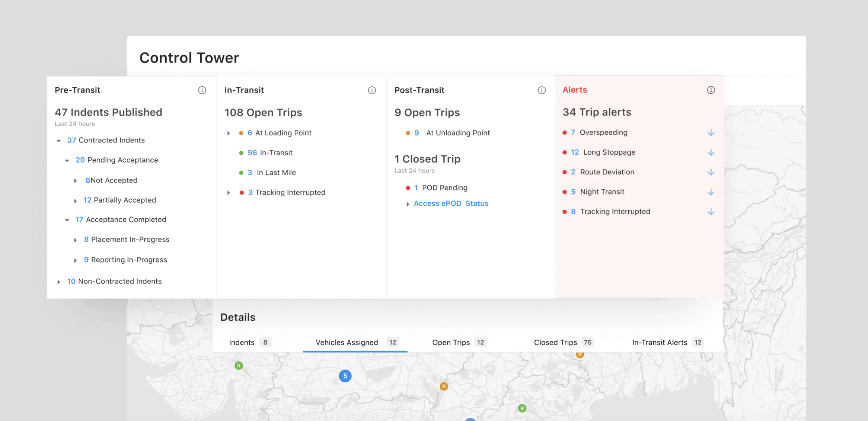Click the blue cluster marker labeled 5
This screenshot has width=868, height=421.
point(345,376)
